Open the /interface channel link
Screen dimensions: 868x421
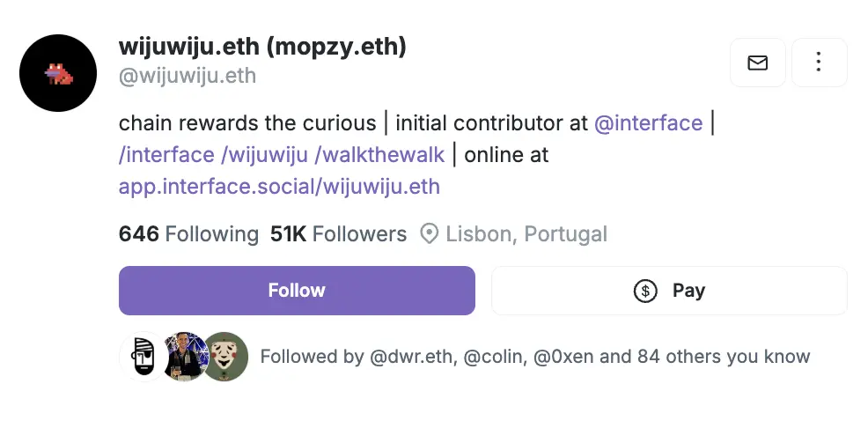click(x=166, y=155)
